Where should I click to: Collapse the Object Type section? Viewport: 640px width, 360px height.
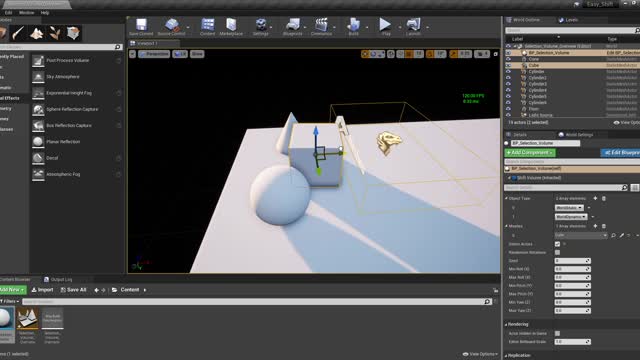[507, 198]
